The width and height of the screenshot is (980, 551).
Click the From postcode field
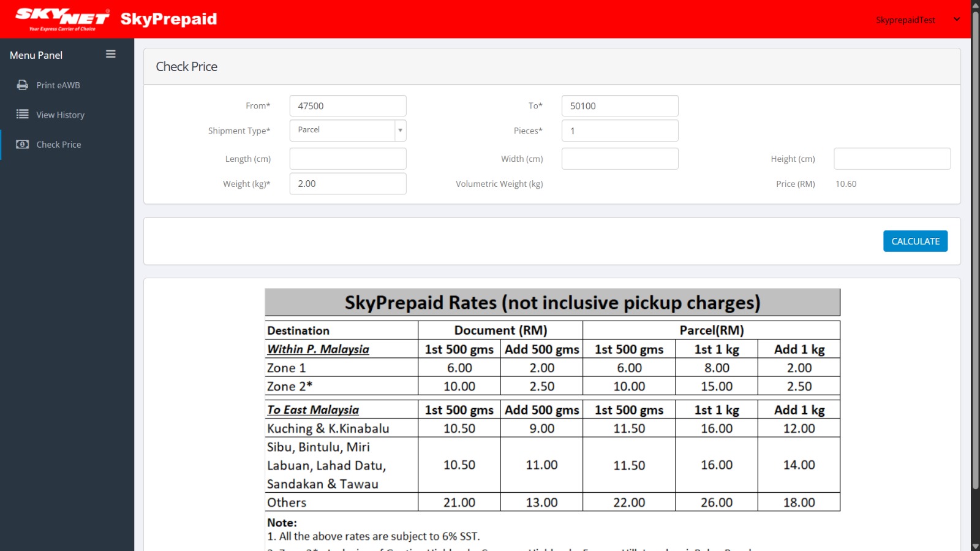[347, 106]
